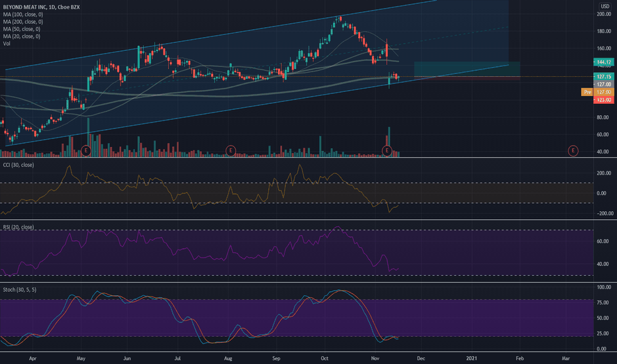
Task: Click the green 127.15 last price label
Action: [x=604, y=77]
